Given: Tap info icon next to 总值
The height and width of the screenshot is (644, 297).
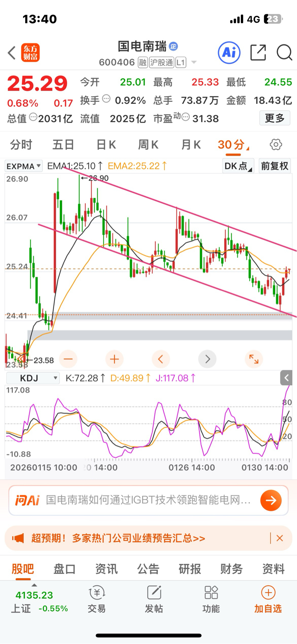Looking at the screenshot, I should point(33,117).
